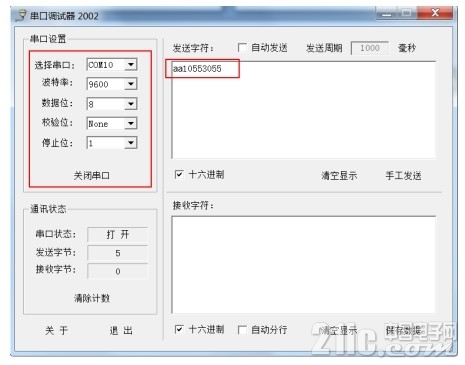465x365 pixels.
Task: Click in the 接收字符 text area
Action: point(303,265)
